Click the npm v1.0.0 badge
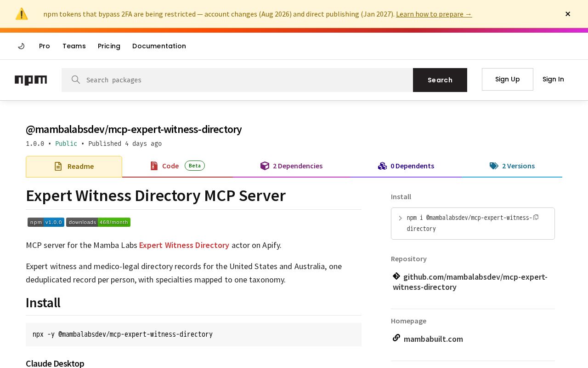The image size is (588, 368). pyautogui.click(x=46, y=222)
